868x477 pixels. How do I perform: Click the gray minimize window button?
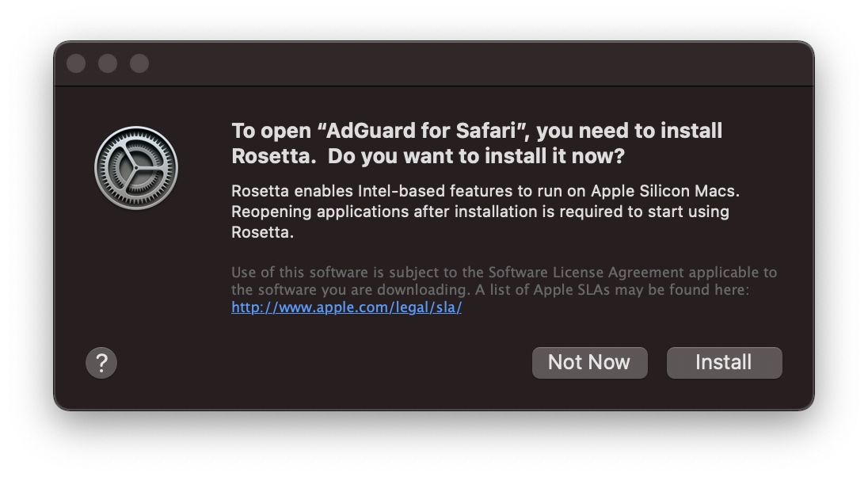[108, 63]
